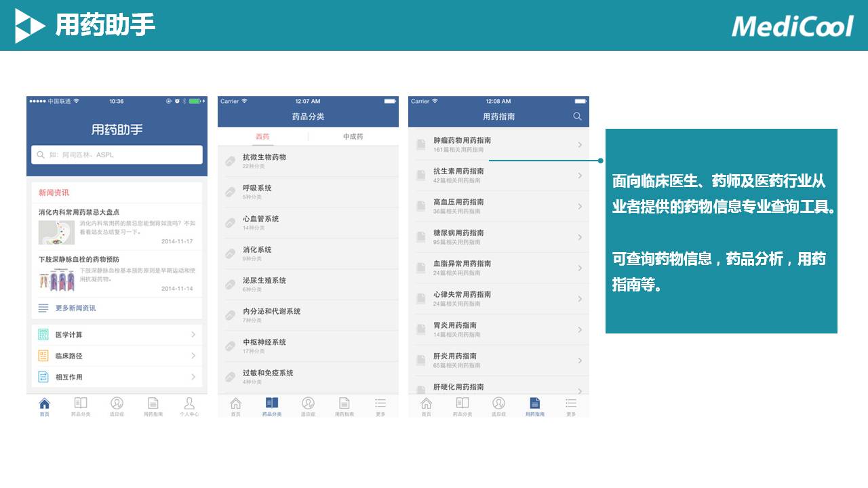Click the MediCool logo in slide header
Viewport: 868px width, 488px height.
(792, 26)
